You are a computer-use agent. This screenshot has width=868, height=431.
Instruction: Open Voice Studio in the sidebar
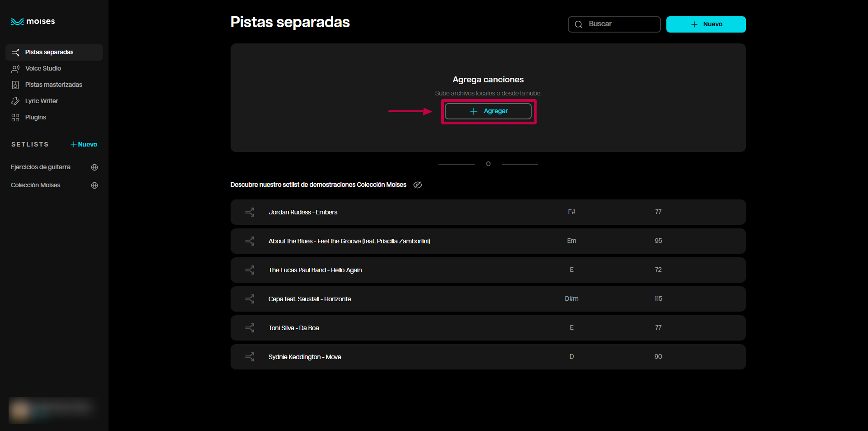(x=43, y=69)
